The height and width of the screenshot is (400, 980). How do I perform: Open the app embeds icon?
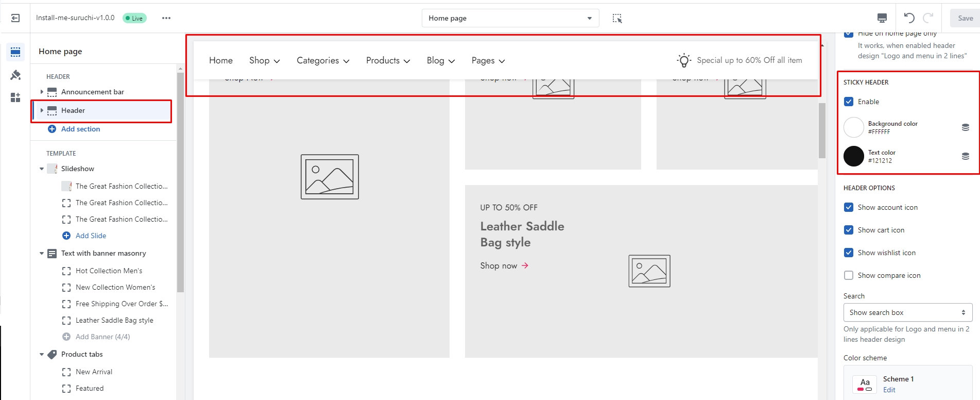click(15, 97)
